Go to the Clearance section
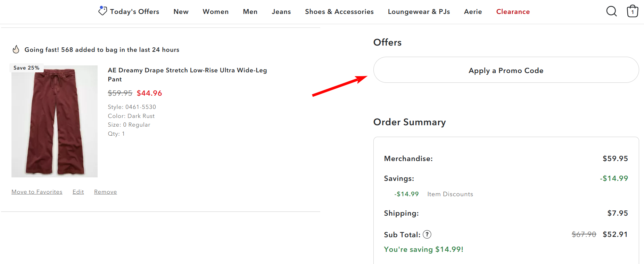 click(x=513, y=12)
